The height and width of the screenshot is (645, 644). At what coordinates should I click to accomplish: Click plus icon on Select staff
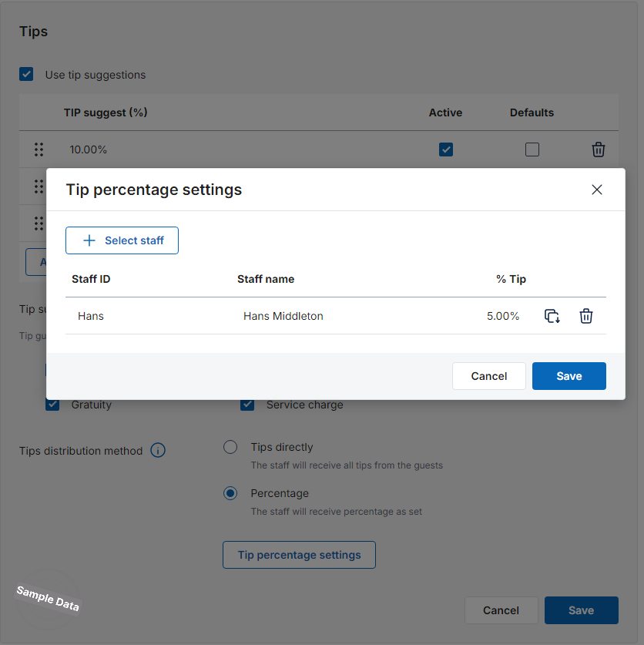click(89, 240)
